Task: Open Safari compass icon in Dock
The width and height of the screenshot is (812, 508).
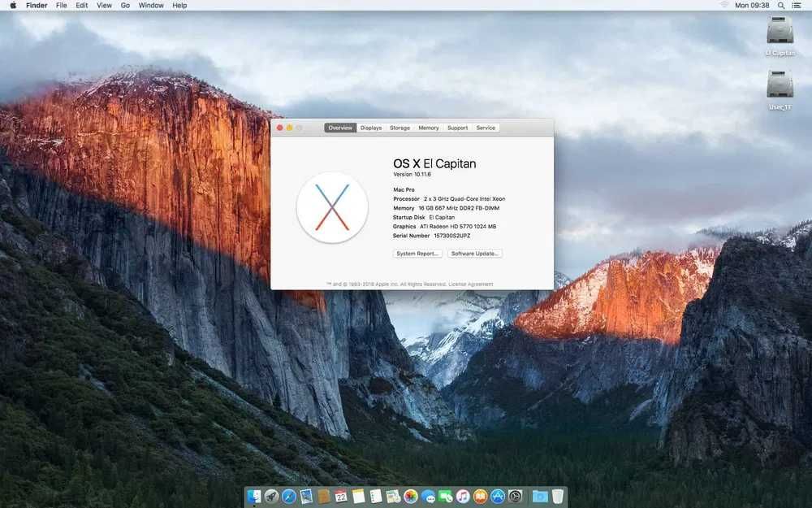Action: [x=288, y=497]
